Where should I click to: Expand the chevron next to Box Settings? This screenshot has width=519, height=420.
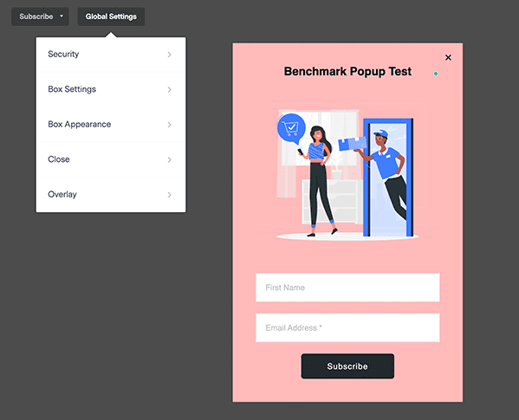(x=170, y=89)
